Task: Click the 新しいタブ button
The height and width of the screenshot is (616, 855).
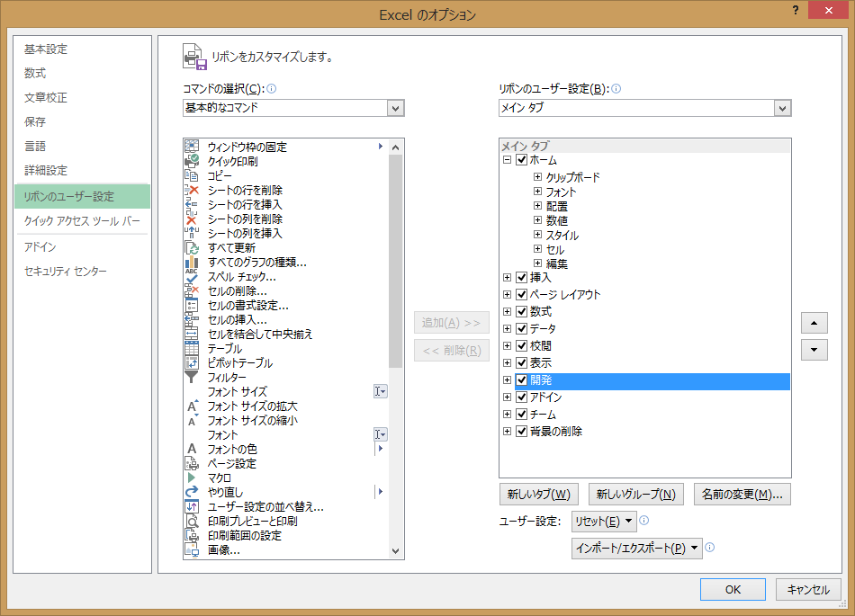Action: pyautogui.click(x=539, y=495)
